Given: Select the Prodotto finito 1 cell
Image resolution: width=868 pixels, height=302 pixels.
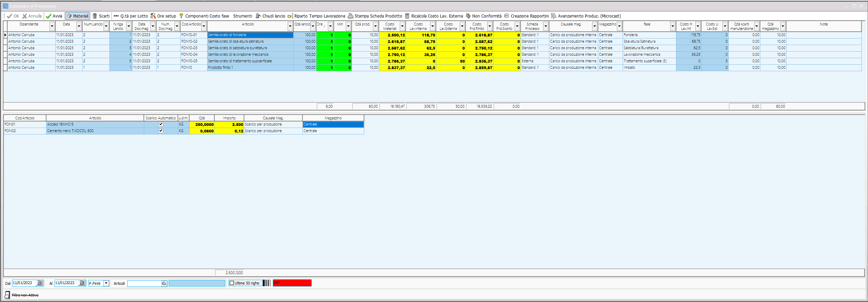Looking at the screenshot, I should (x=250, y=67).
